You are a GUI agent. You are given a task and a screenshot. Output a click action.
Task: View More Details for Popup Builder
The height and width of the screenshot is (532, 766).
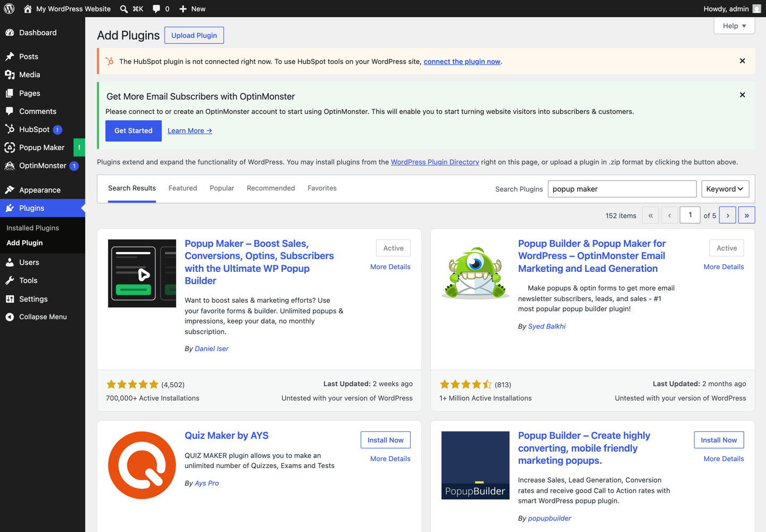pos(723,459)
